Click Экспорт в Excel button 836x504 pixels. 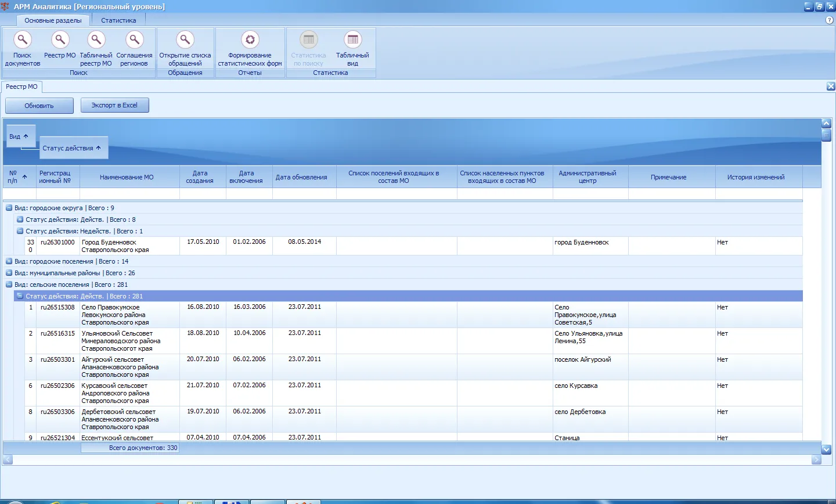(x=114, y=105)
